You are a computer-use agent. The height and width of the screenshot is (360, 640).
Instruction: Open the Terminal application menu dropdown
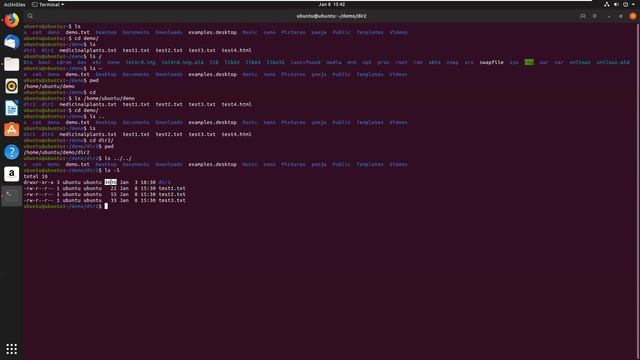[48, 4]
